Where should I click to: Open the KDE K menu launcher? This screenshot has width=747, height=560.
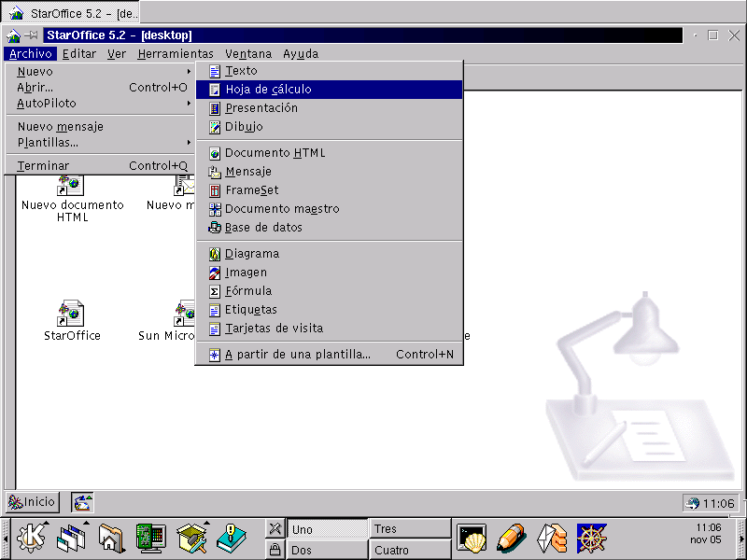click(29, 538)
